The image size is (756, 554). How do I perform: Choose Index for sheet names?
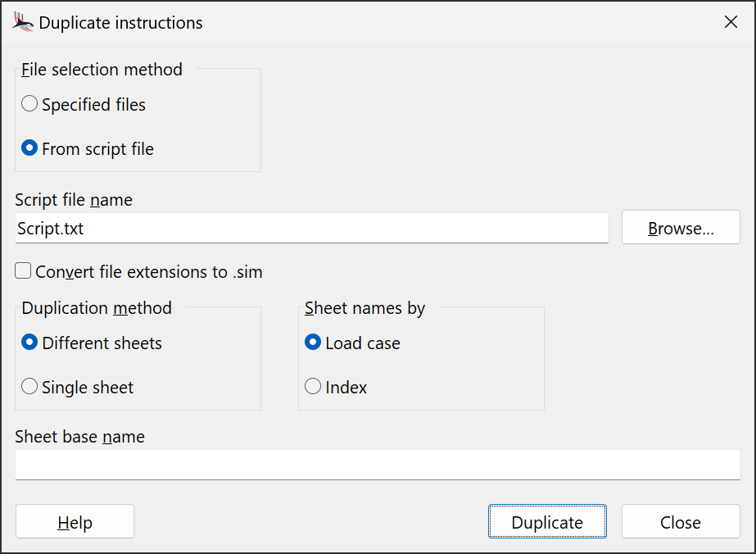point(313,387)
